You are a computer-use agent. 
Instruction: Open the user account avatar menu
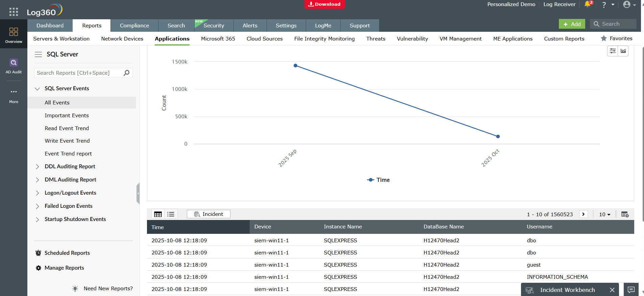[627, 4]
